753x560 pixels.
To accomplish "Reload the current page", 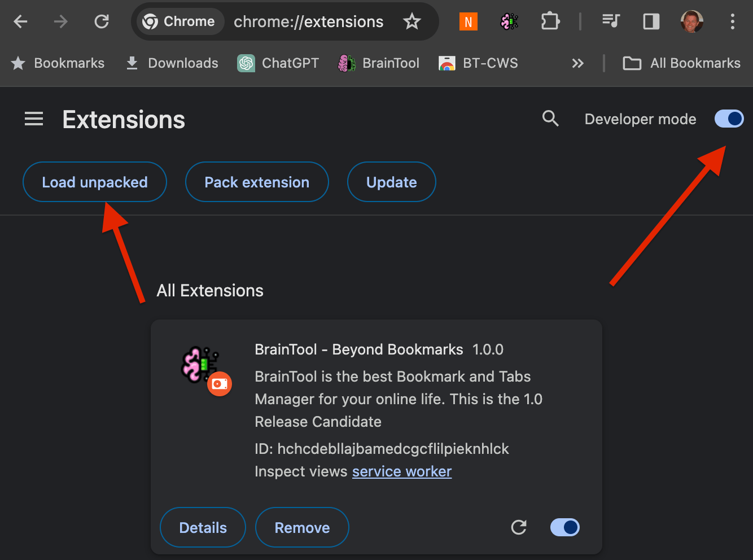I will point(102,21).
